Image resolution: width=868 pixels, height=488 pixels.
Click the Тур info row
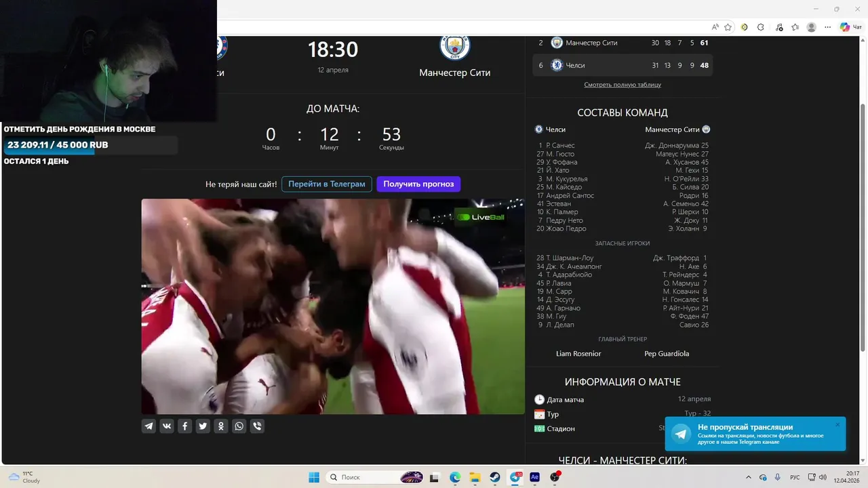coord(623,414)
